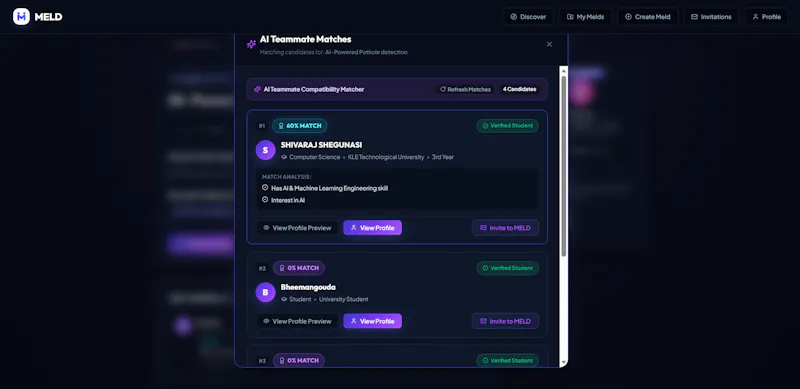This screenshot has height=389, width=800.
Task: Click the #2 candidate's 0% MATCH badge
Action: click(x=299, y=268)
